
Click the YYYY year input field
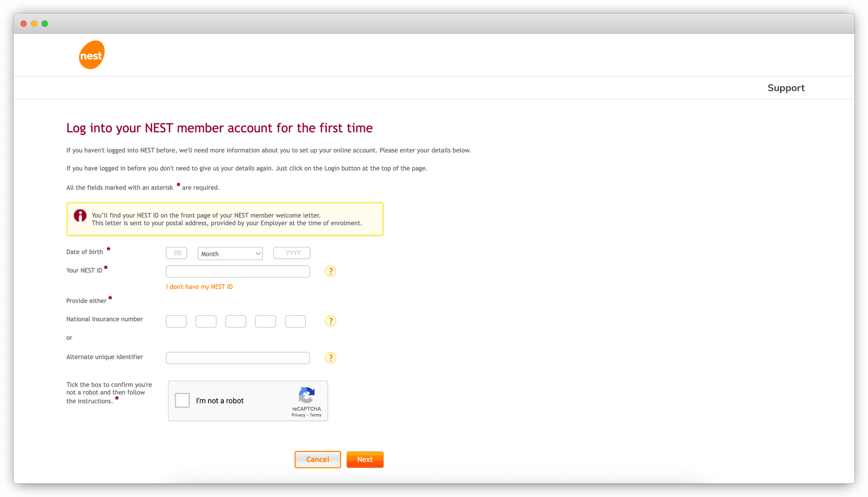(x=292, y=253)
